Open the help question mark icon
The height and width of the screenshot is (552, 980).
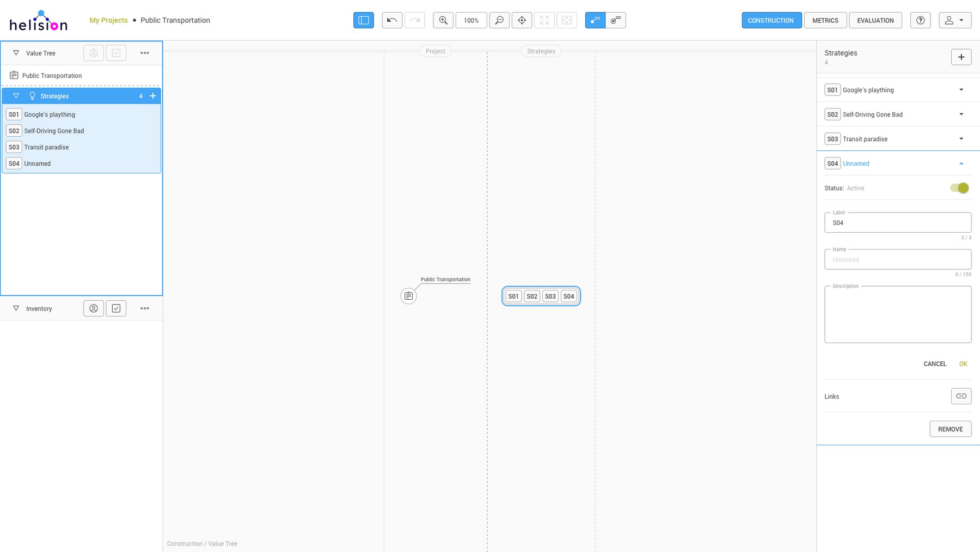(920, 20)
